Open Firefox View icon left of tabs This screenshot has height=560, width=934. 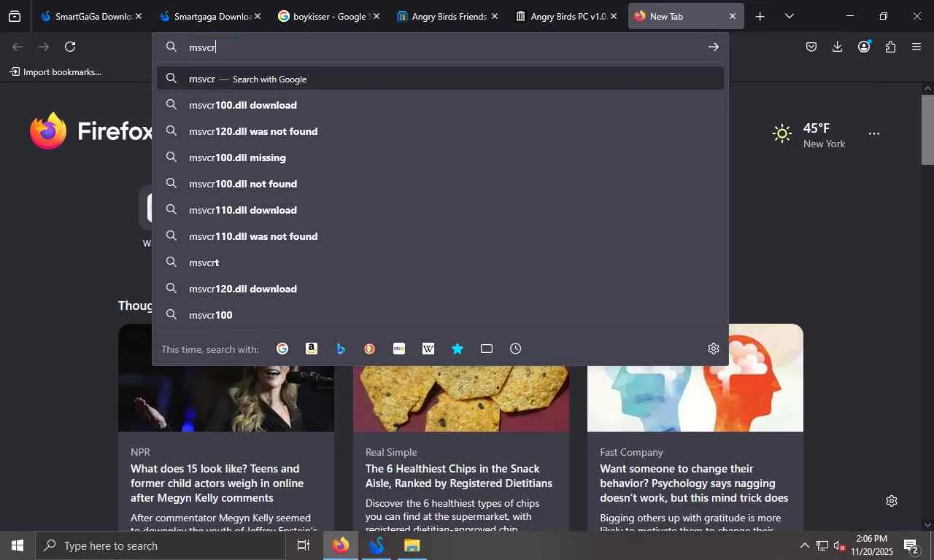pyautogui.click(x=15, y=16)
